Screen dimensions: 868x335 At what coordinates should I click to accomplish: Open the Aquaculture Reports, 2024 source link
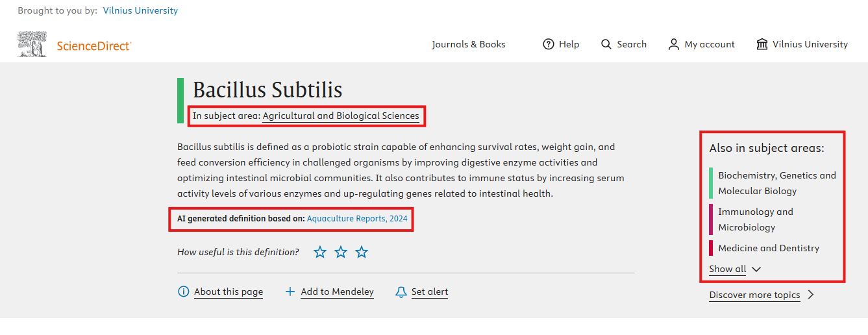tap(357, 219)
